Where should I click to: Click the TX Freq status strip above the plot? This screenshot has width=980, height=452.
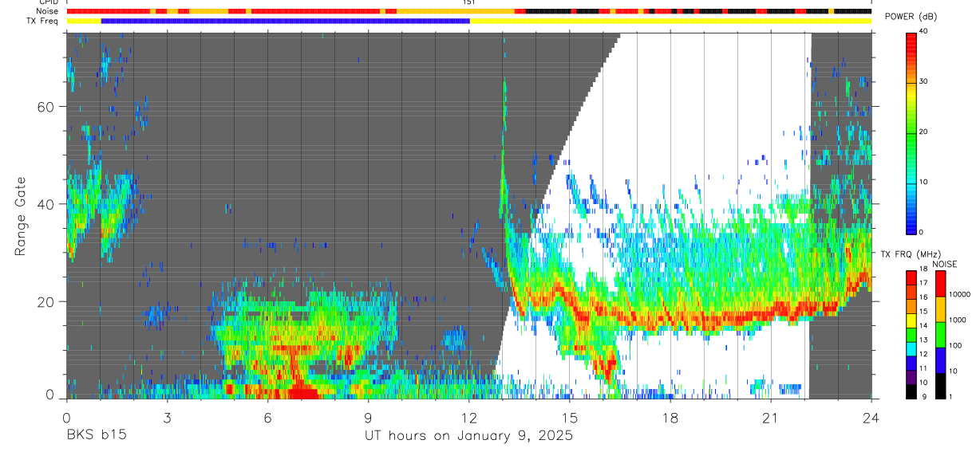[468, 21]
